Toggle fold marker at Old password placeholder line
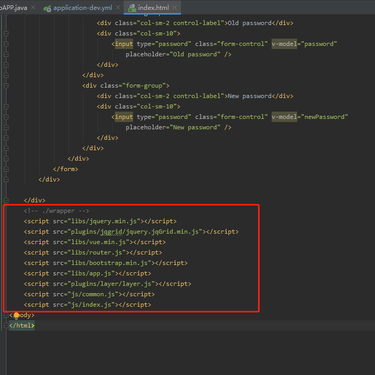Image resolution: width=375 pixels, height=375 pixels. [6, 54]
